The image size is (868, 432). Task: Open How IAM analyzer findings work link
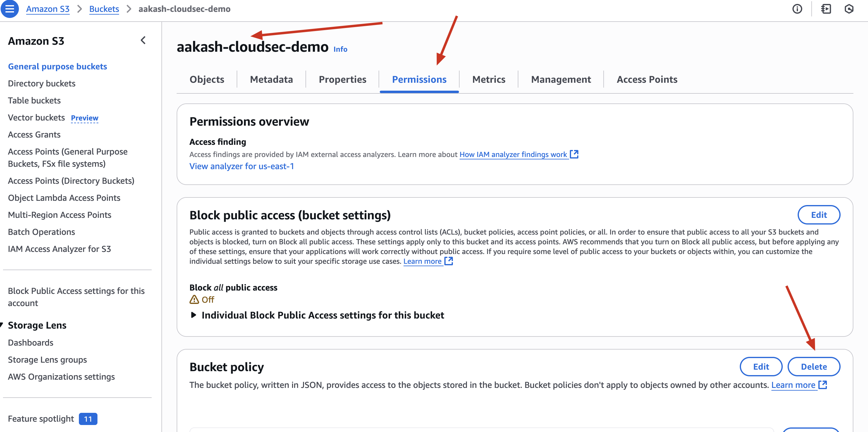click(513, 154)
